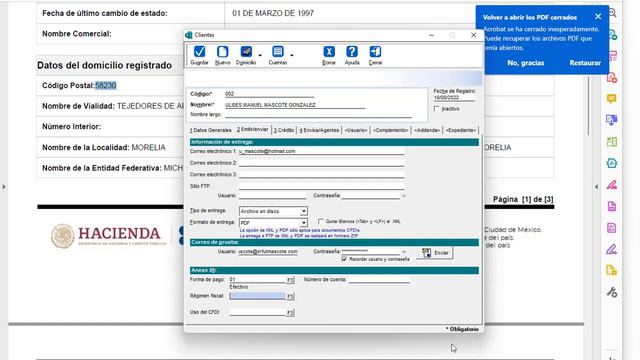
Task: Click the FTP Contraseña field
Action: point(371,196)
